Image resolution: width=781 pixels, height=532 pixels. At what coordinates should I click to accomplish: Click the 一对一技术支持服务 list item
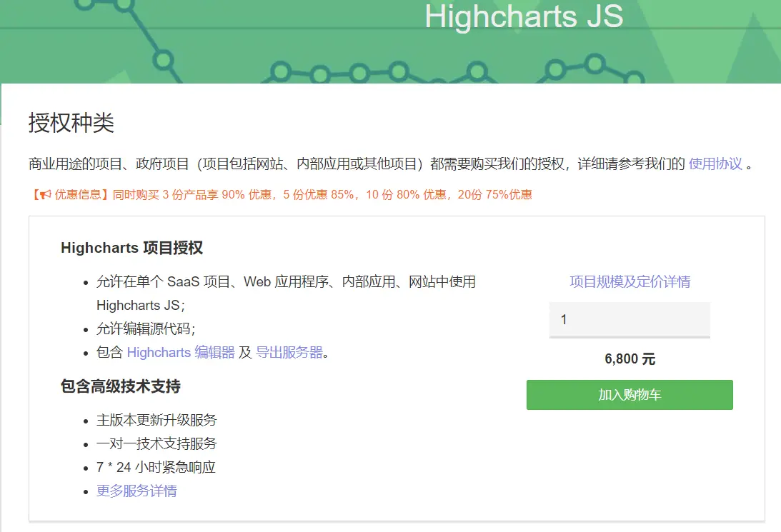tap(156, 443)
